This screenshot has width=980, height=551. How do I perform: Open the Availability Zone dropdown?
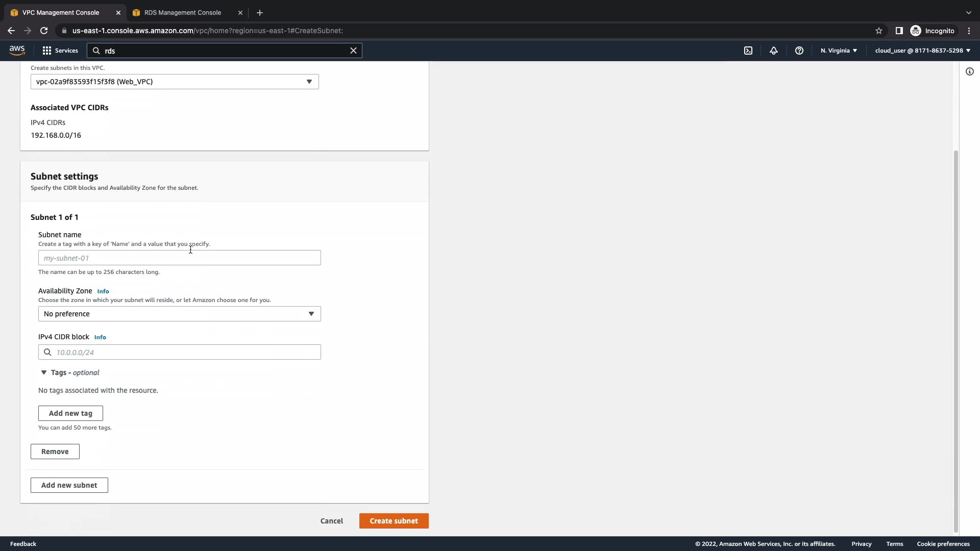[179, 314]
